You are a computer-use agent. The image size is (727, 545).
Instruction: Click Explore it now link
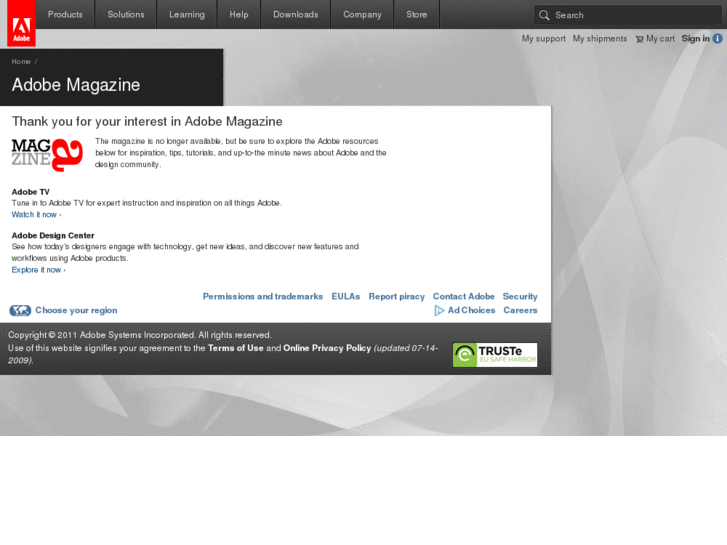[x=38, y=270]
